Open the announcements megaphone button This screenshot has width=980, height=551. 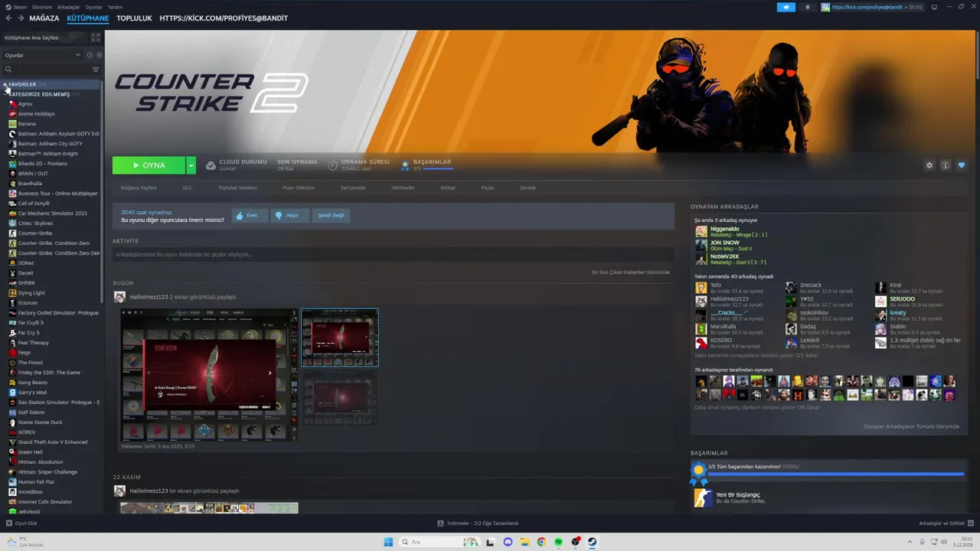click(x=786, y=7)
